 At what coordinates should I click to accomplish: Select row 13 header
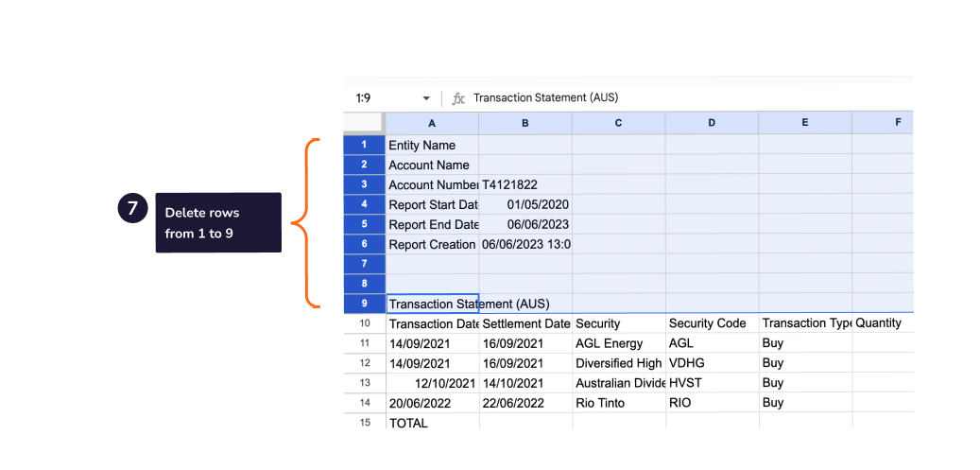[x=365, y=382]
